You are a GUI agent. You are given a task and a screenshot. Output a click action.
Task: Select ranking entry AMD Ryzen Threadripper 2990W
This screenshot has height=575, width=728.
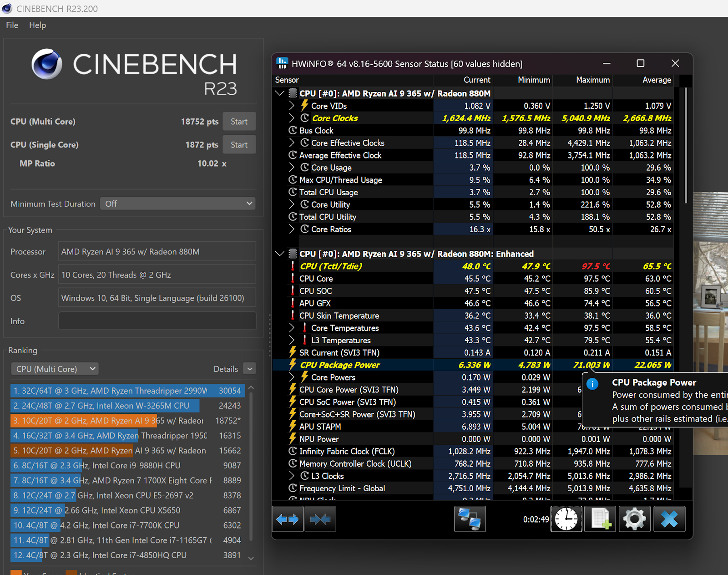click(127, 391)
